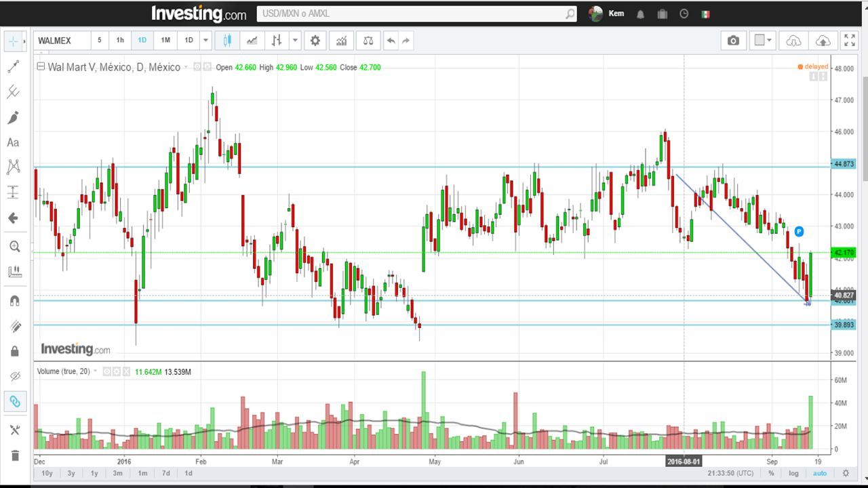Select the 5 minute interval
This screenshot has height=488, width=868.
[99, 40]
